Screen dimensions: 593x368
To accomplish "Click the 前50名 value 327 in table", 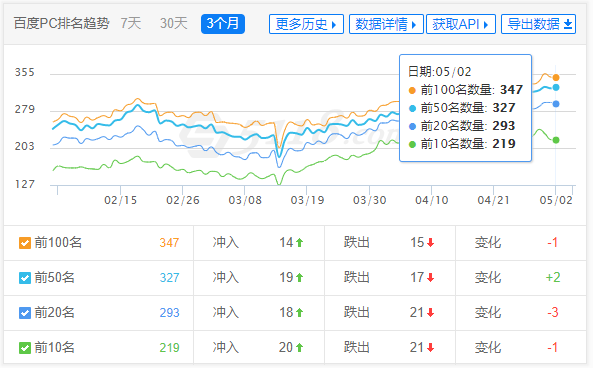I will tap(169, 278).
